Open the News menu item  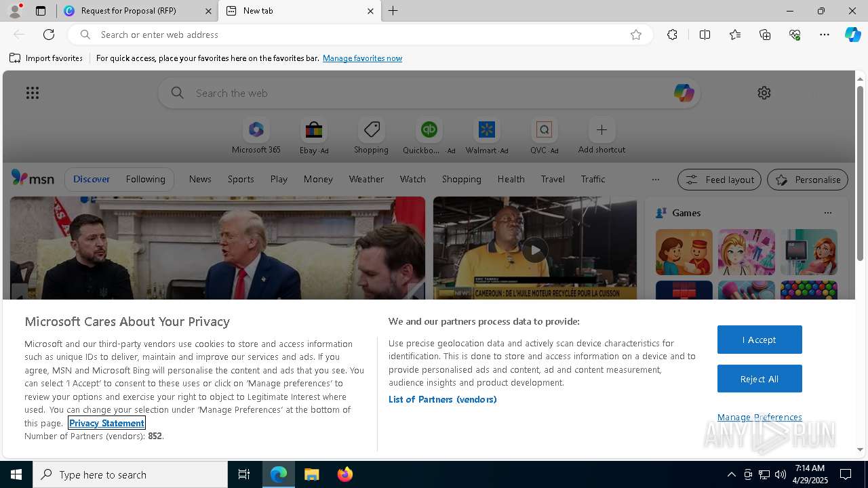coord(200,179)
